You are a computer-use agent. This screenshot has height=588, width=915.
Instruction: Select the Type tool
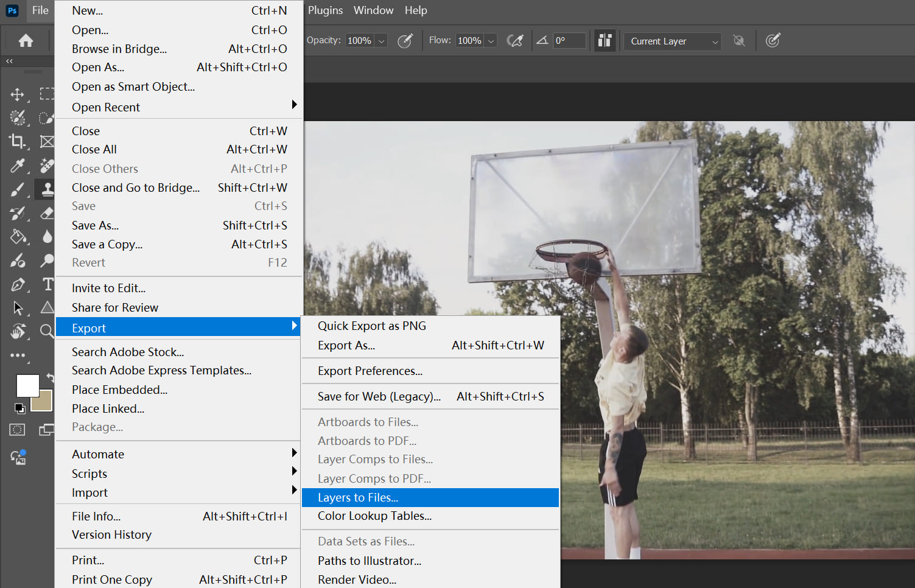pyautogui.click(x=46, y=284)
